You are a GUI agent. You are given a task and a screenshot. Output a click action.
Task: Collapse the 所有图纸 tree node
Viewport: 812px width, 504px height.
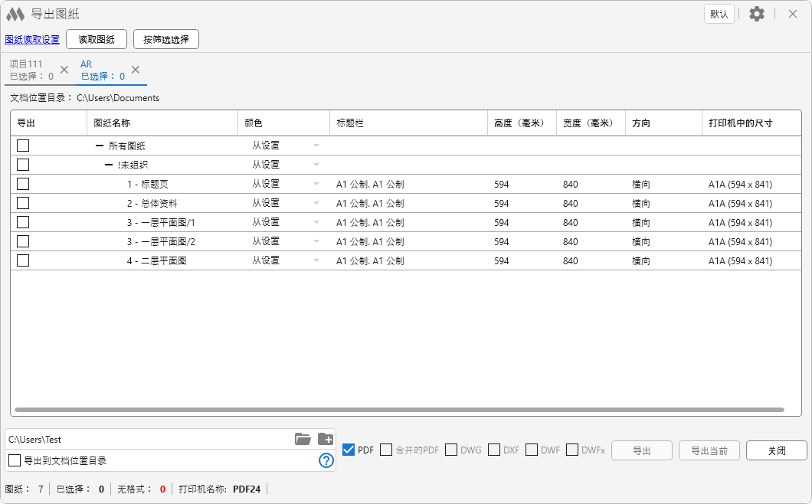point(100,146)
